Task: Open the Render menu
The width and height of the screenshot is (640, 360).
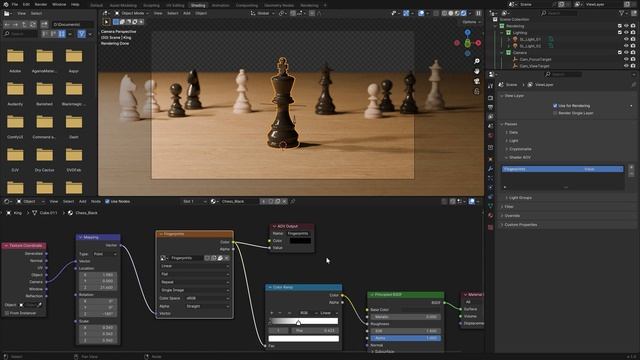Action: point(41,4)
